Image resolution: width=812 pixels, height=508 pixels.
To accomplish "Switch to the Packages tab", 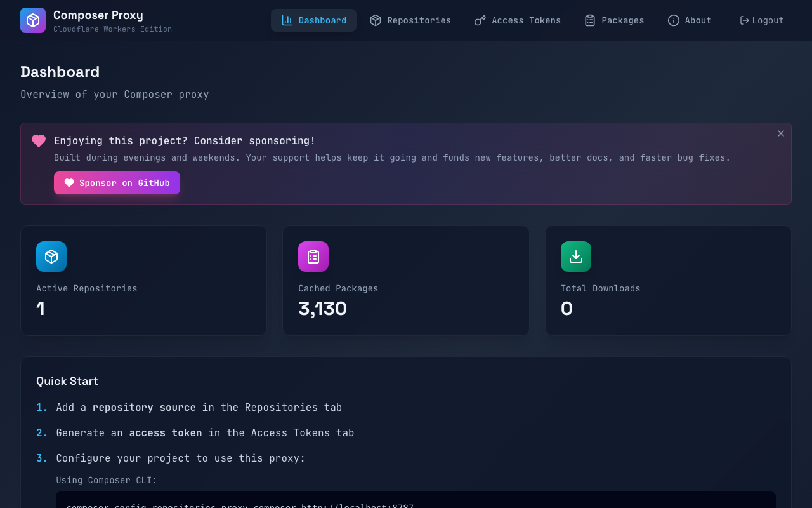I will pos(614,20).
